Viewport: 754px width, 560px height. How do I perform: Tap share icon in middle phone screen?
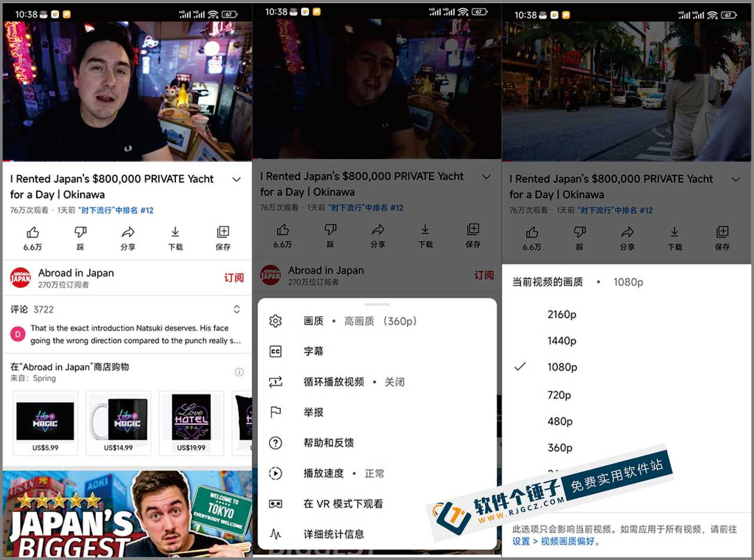[x=378, y=230]
